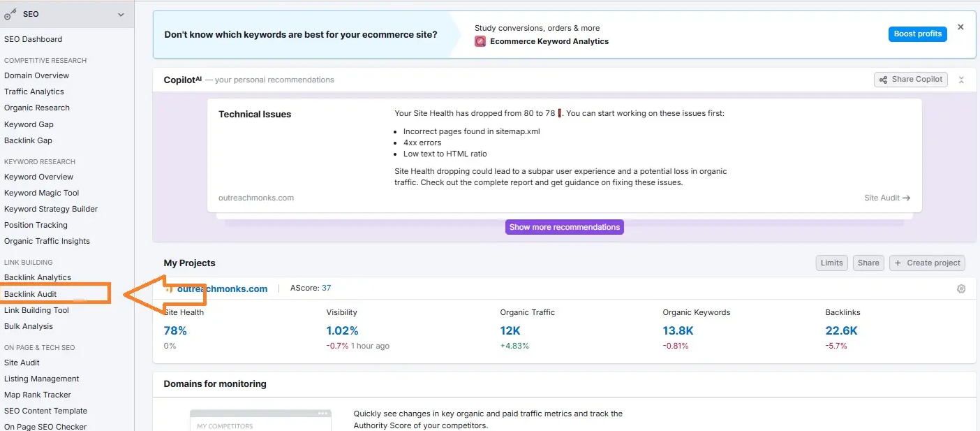Show more recommendations in the Copilot panel
The width and height of the screenshot is (980, 431).
click(x=564, y=226)
